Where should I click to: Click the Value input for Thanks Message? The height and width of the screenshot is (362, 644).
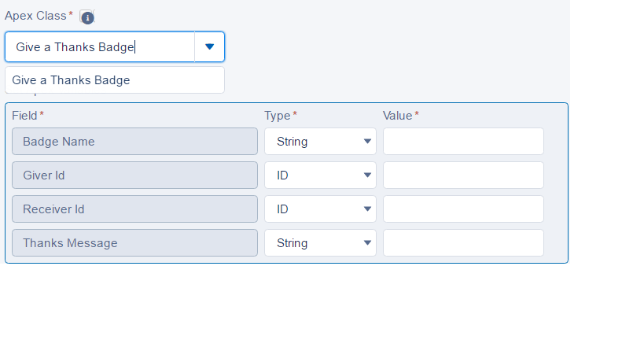point(463,243)
